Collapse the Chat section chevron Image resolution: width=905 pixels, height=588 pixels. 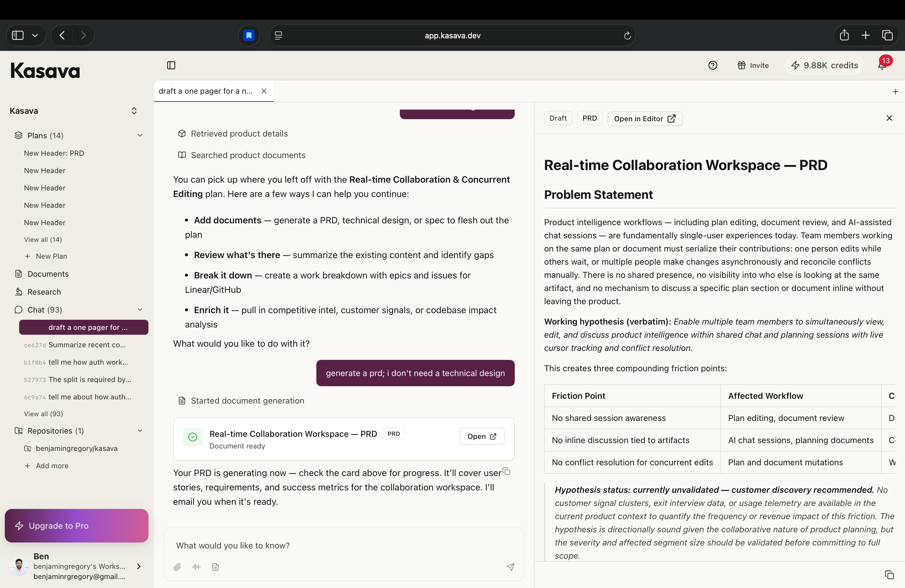pos(140,310)
